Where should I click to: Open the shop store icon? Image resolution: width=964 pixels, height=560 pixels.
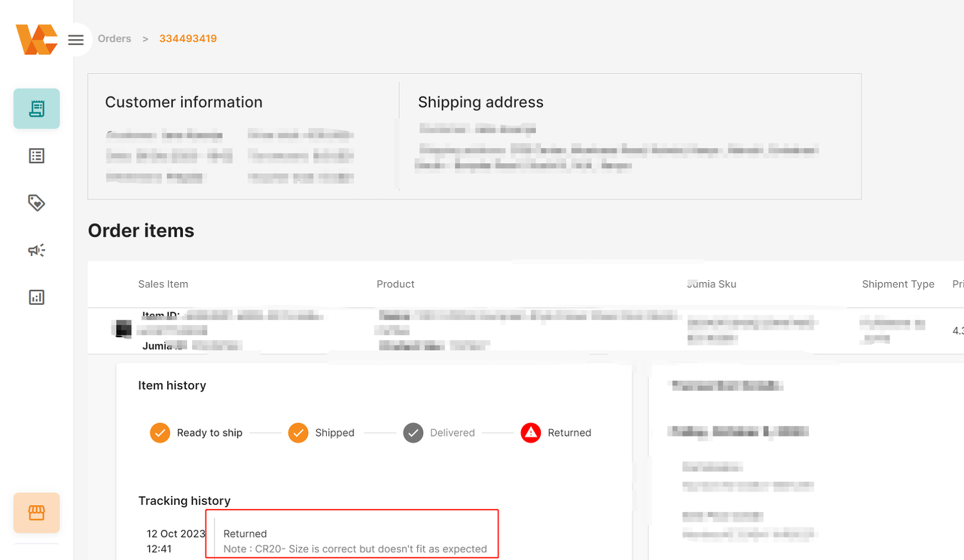36,513
